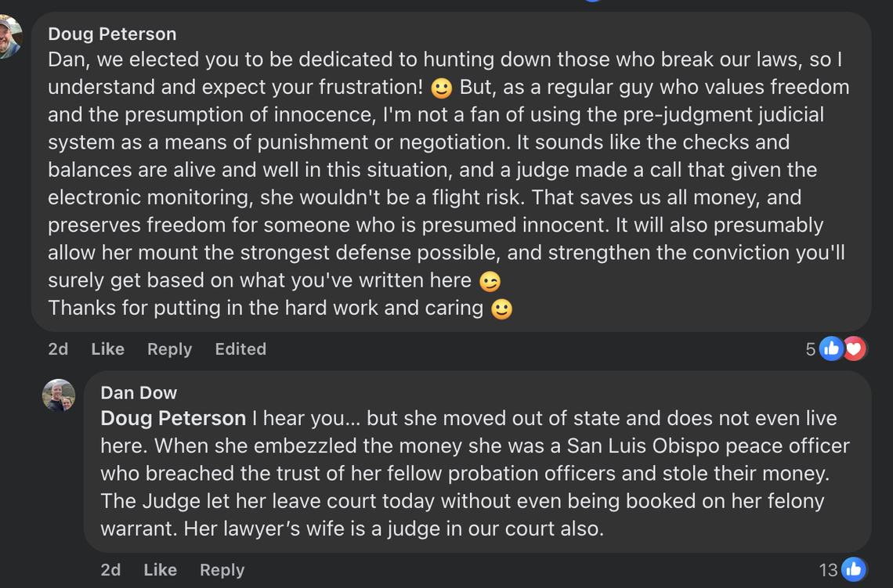Click the reaction count '5' on Doug's comment

(810, 348)
